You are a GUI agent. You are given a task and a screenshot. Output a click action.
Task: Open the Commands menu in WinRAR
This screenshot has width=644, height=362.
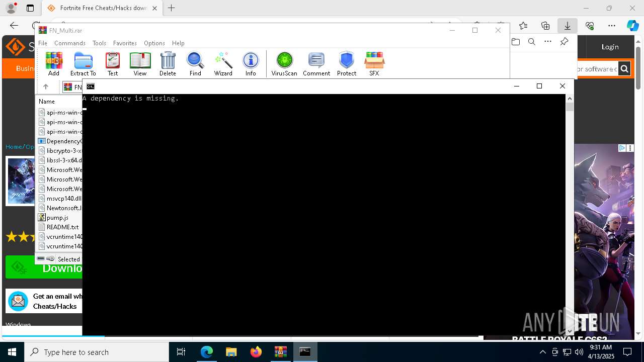tap(70, 43)
